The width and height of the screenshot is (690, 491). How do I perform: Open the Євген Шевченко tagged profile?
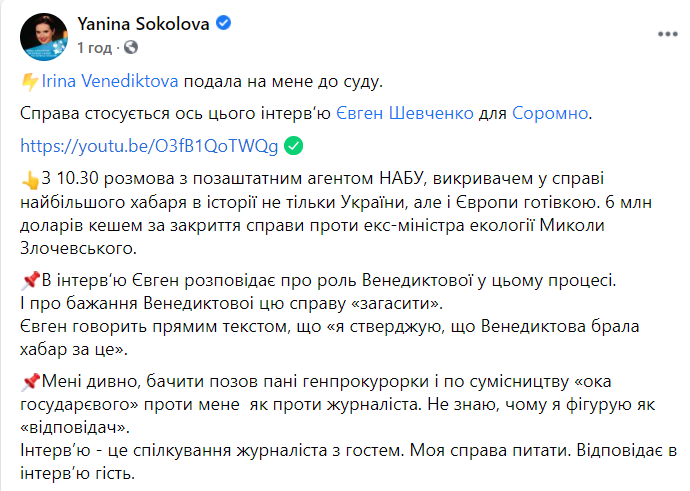pos(405,114)
